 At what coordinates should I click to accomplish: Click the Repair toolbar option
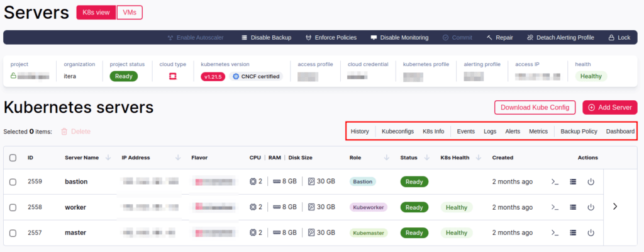tap(500, 38)
